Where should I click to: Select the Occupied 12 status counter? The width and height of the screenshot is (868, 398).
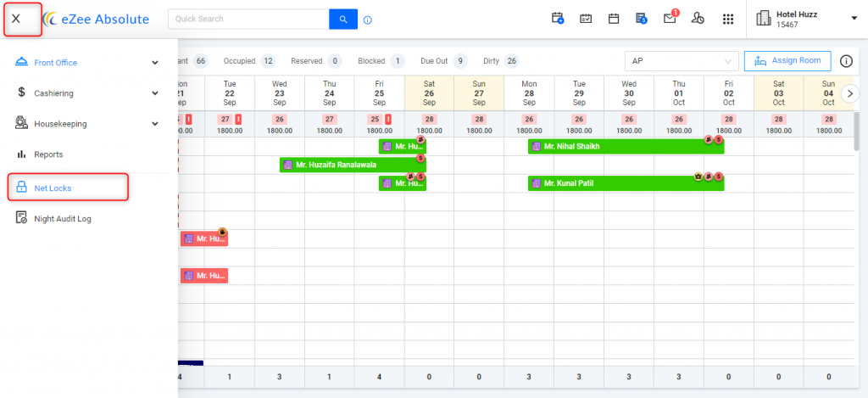click(249, 61)
